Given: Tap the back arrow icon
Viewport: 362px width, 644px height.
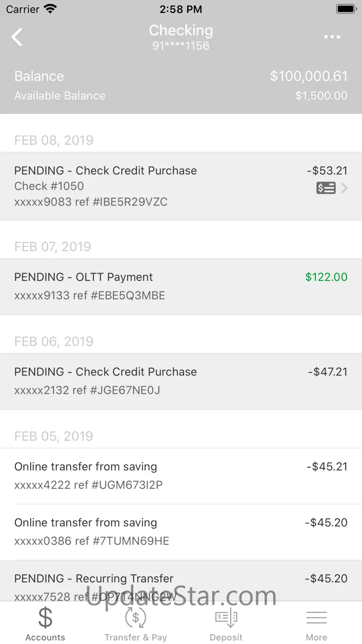Looking at the screenshot, I should click(x=17, y=37).
